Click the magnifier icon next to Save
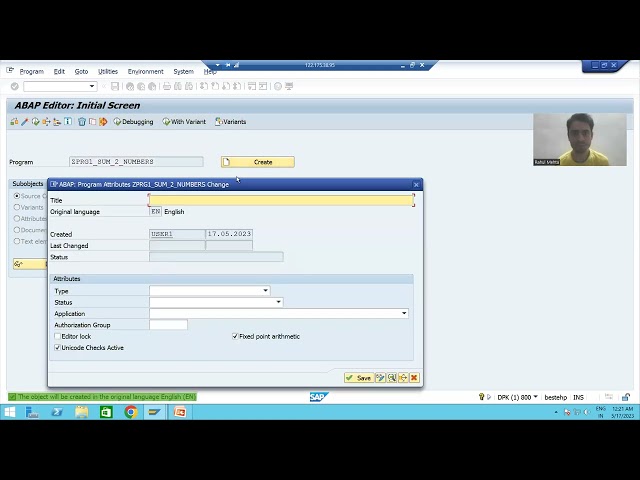The image size is (640, 480). pos(391,378)
